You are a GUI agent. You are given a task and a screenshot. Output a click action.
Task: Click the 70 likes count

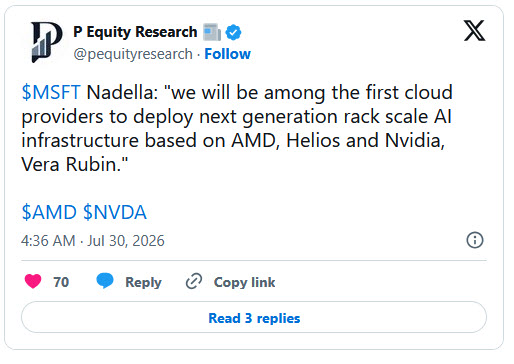tap(61, 282)
